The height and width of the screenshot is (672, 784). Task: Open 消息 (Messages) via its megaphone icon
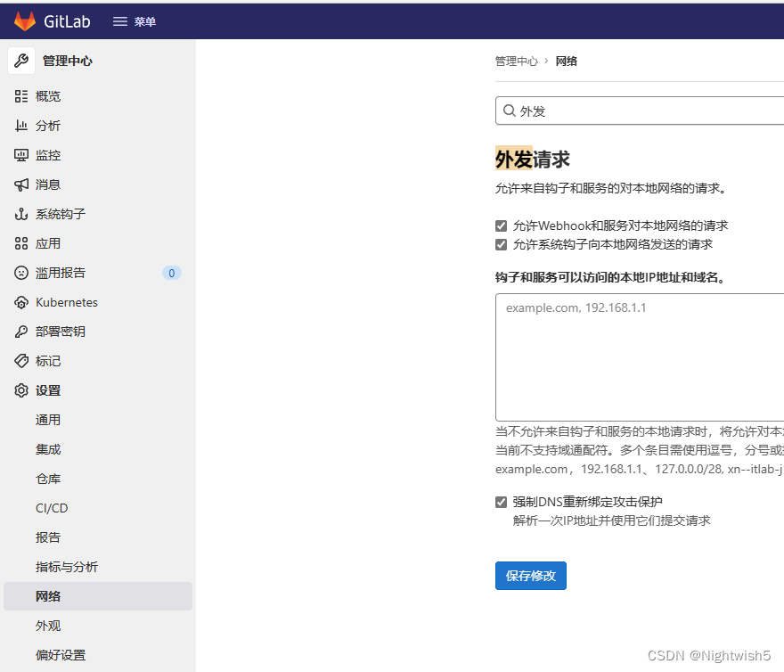[x=20, y=184]
